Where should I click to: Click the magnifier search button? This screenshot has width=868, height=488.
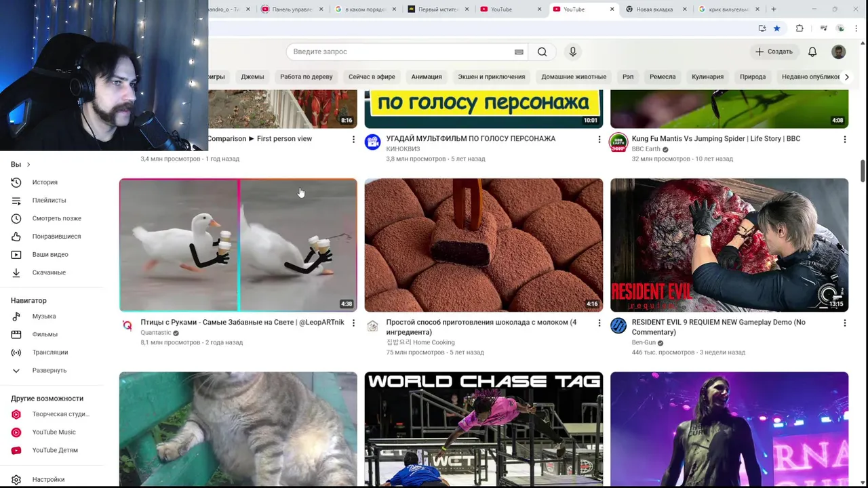click(x=542, y=52)
